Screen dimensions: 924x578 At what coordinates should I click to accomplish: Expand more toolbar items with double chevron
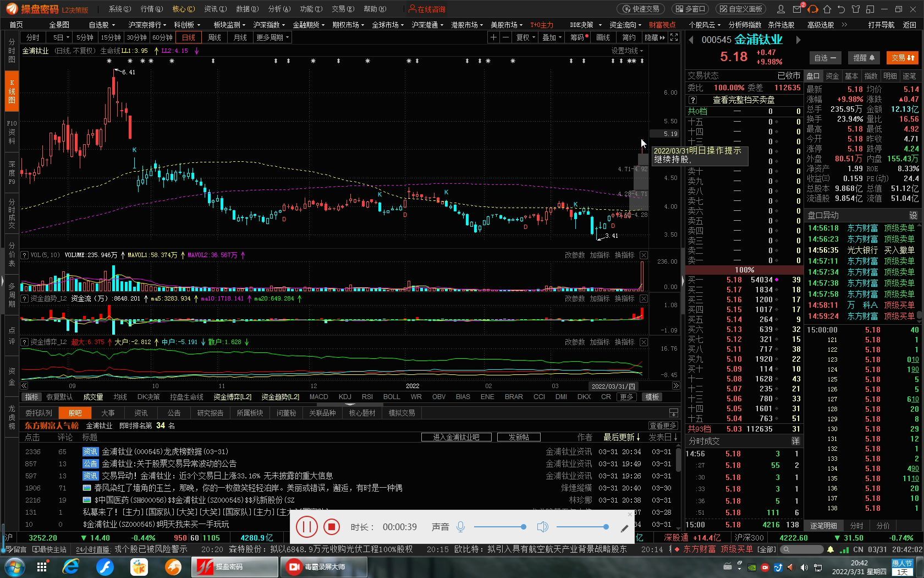click(844, 25)
